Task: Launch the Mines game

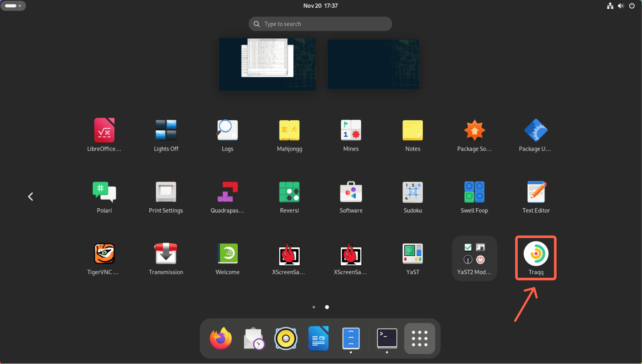Action: click(x=351, y=130)
